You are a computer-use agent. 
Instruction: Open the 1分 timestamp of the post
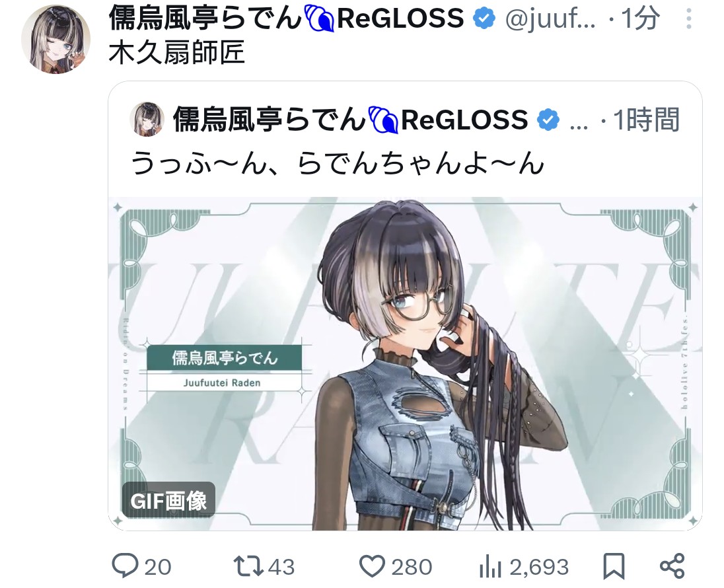640,19
